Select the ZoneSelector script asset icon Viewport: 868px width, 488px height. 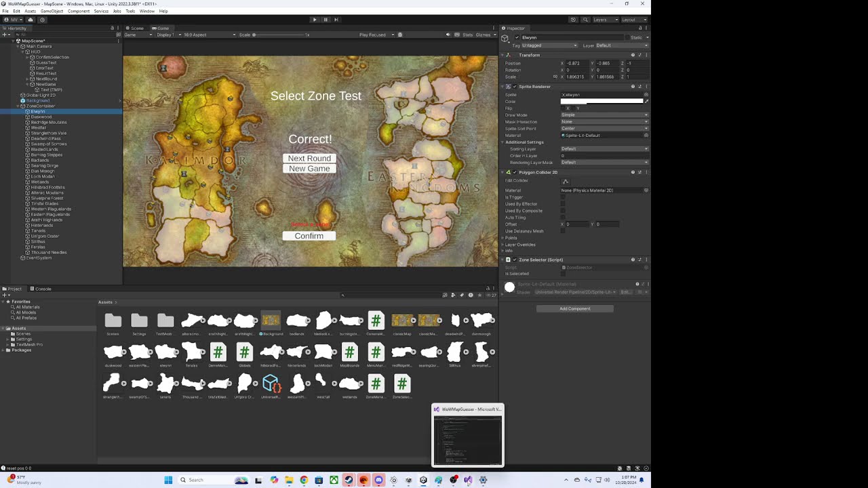402,384
